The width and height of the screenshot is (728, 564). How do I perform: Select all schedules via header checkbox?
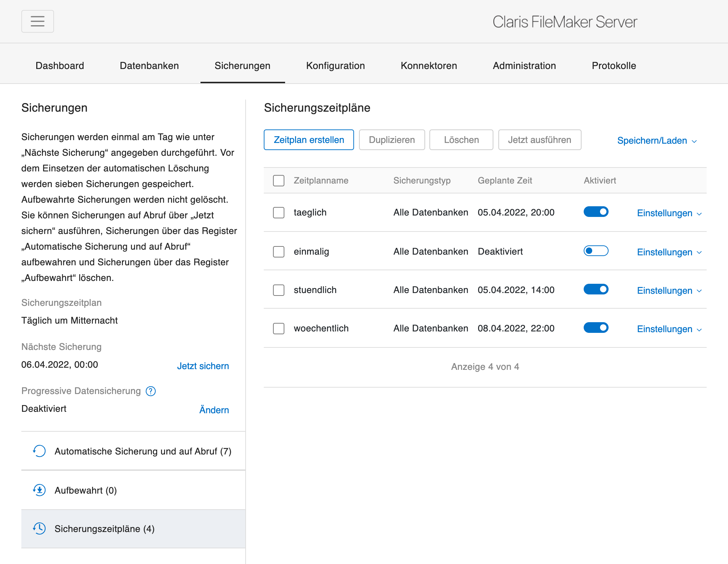(279, 181)
